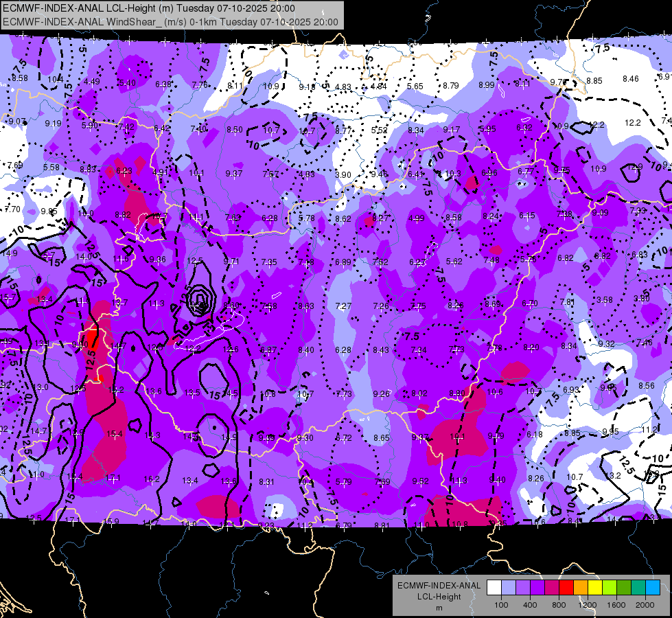Click the unit label 'm' in the legend
The height and width of the screenshot is (618, 672).
[439, 608]
